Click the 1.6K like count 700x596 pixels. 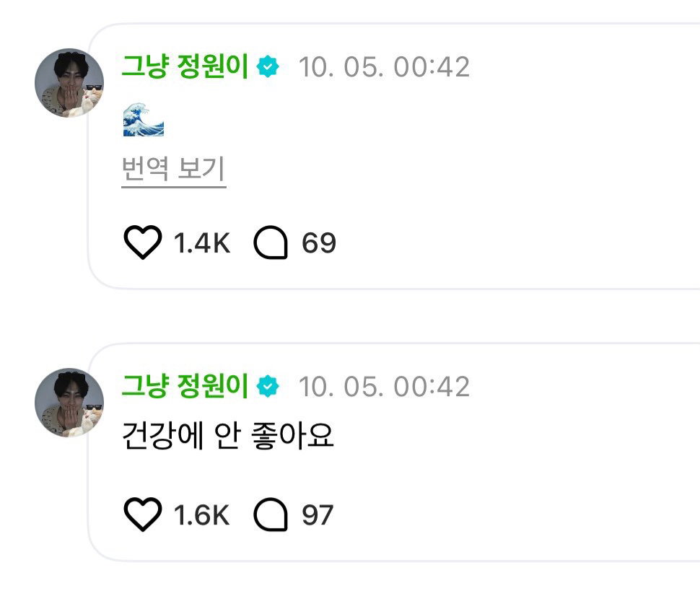[202, 515]
